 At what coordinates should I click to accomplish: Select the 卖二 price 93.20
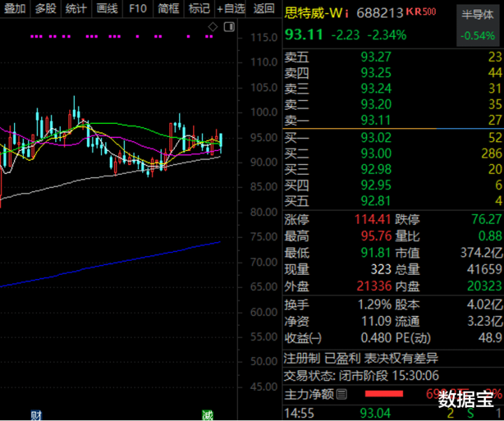[376, 104]
